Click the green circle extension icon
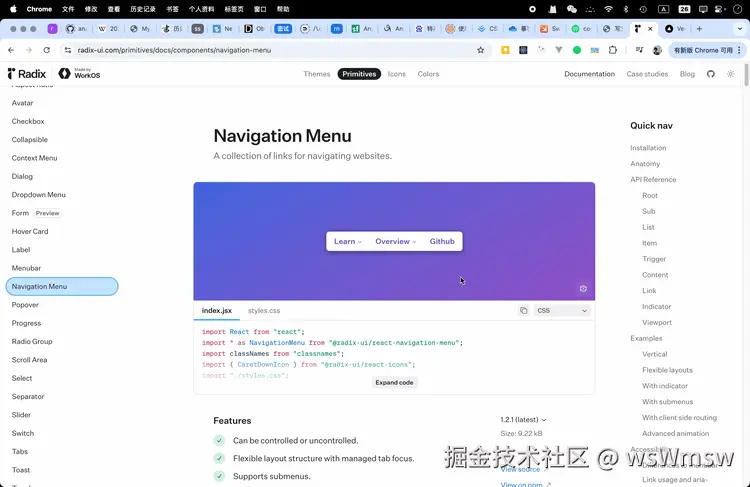750x487 pixels. (x=577, y=50)
